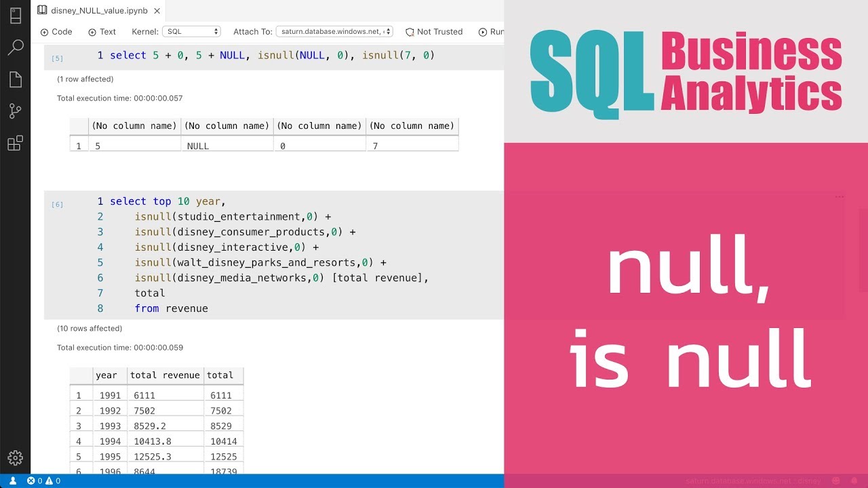The height and width of the screenshot is (488, 868).
Task: Click the 'total' column header
Action: pyautogui.click(x=223, y=375)
